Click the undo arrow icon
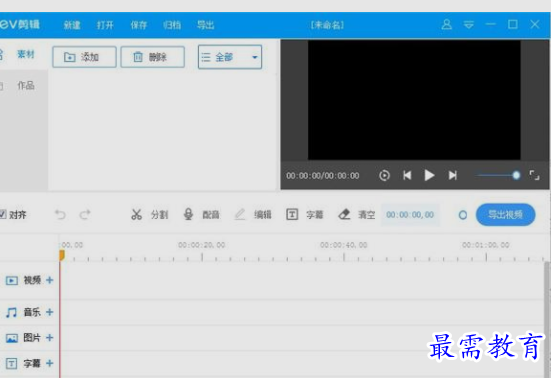Image resolution: width=551 pixels, height=378 pixels. [60, 214]
